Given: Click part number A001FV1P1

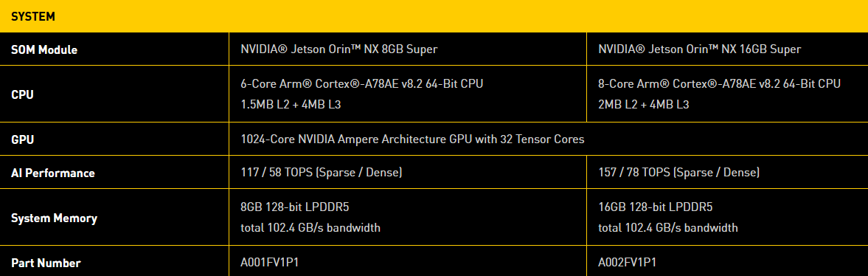Looking at the screenshot, I should [270, 262].
